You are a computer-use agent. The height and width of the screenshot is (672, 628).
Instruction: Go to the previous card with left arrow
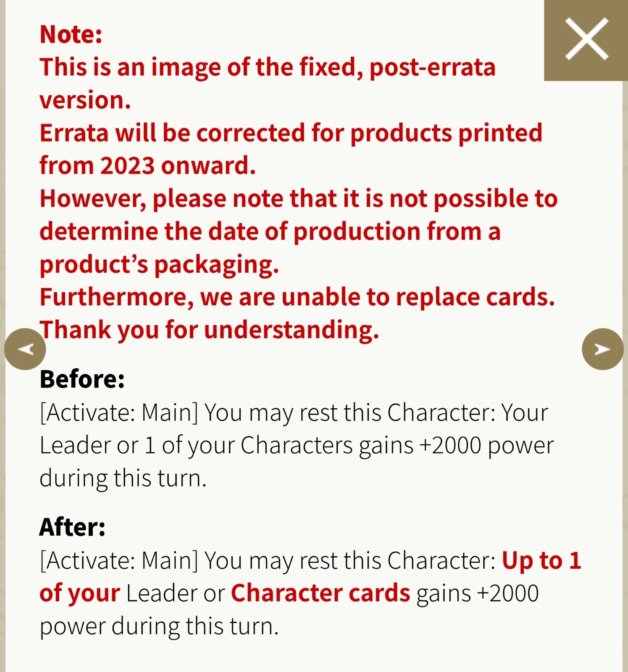(x=25, y=349)
